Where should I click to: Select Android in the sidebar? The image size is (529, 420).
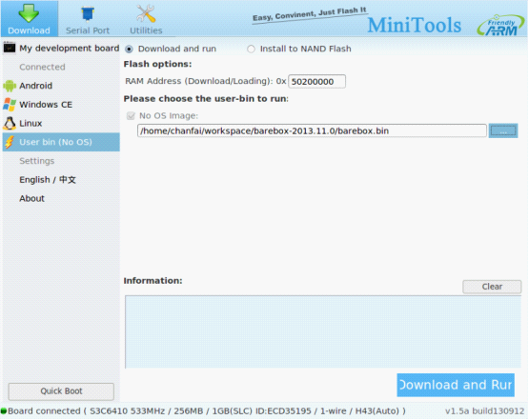[x=61, y=86]
